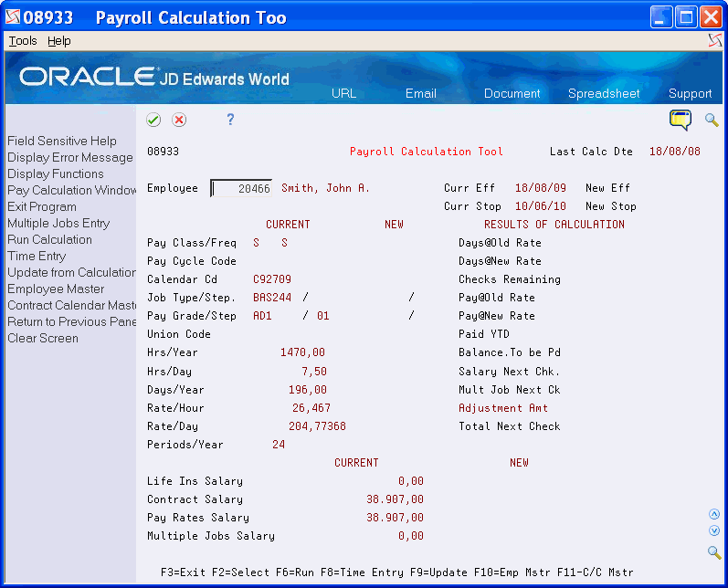
Task: Open the Help menu
Action: (59, 41)
